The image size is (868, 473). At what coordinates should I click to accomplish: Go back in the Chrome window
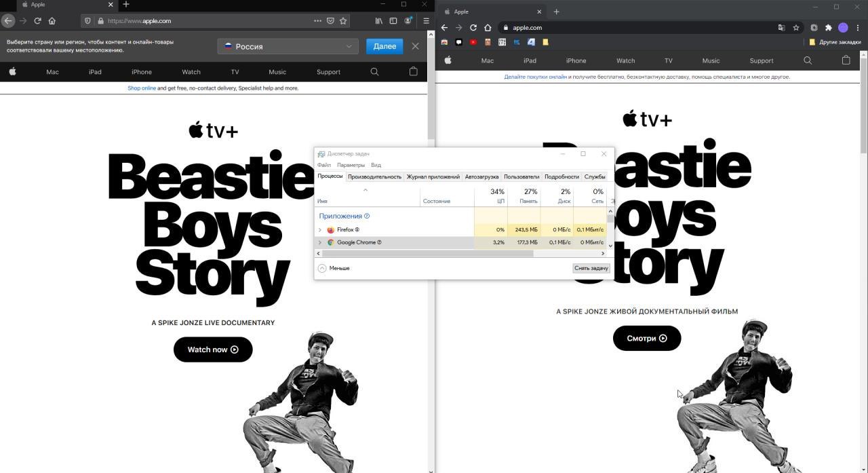444,28
